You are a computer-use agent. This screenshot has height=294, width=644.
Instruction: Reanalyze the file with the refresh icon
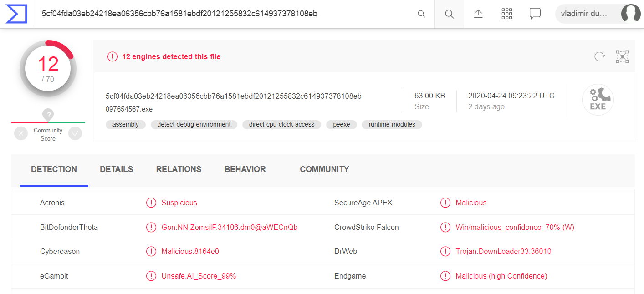click(599, 57)
